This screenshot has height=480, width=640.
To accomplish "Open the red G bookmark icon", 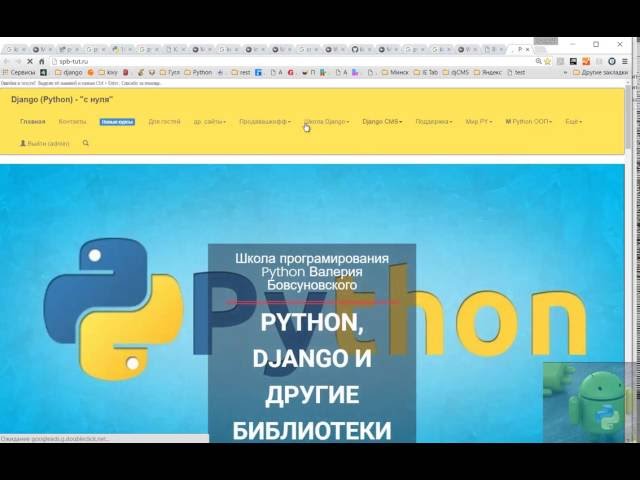I will (291, 72).
